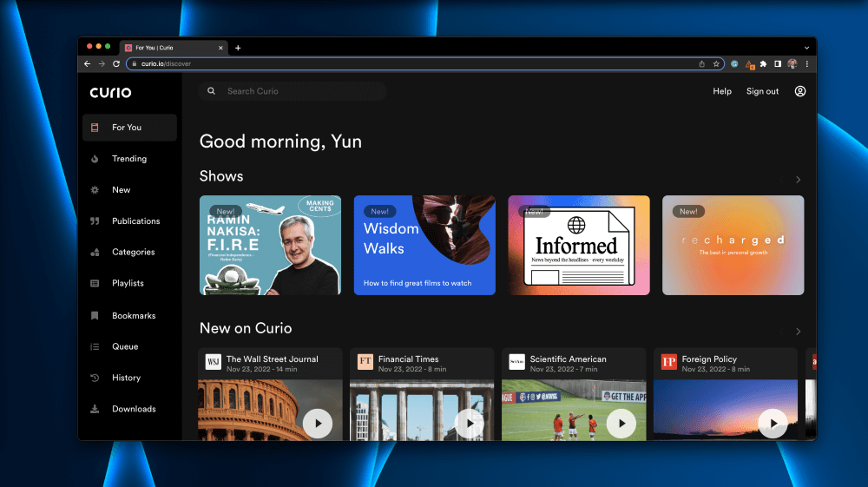Open History in sidebar
868x487 pixels.
point(129,378)
